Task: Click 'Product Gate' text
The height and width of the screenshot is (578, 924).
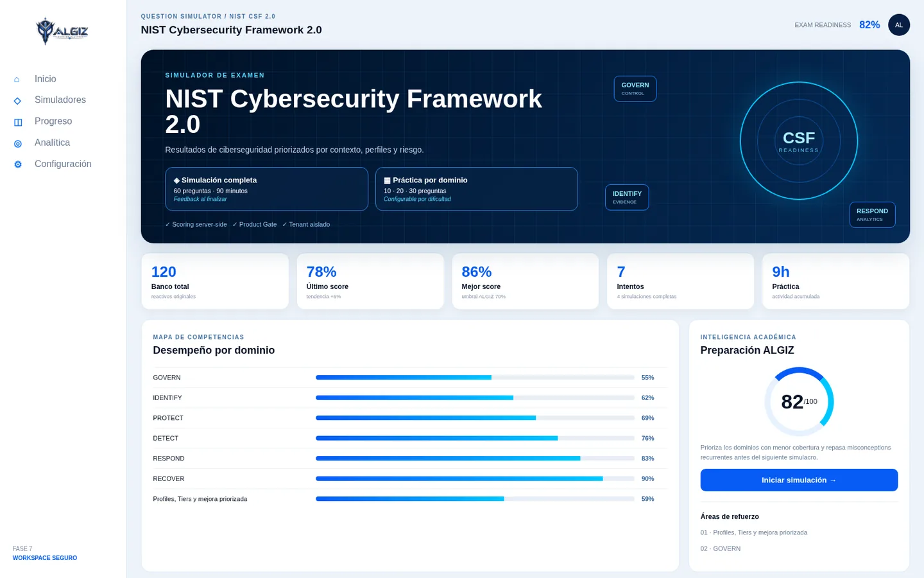Action: point(255,225)
